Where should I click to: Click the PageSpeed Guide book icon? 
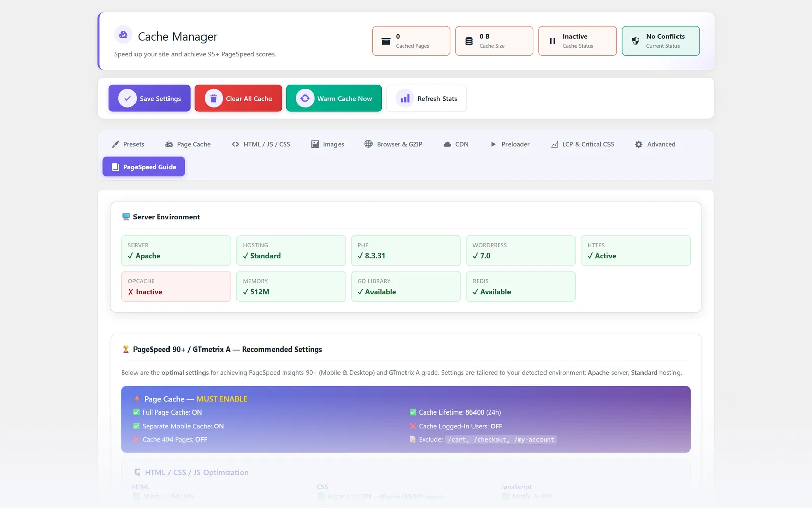click(115, 167)
